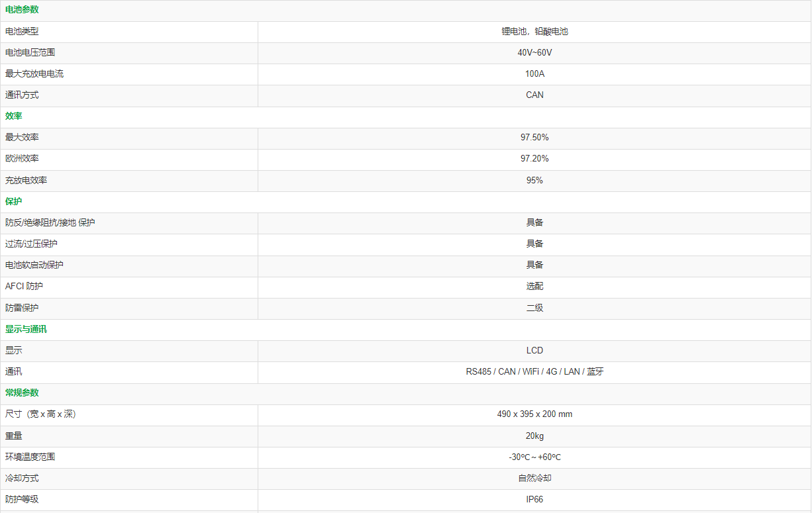Click the 锂电池，铅酸电池 value cell
The width and height of the screenshot is (812, 513).
pos(534,31)
